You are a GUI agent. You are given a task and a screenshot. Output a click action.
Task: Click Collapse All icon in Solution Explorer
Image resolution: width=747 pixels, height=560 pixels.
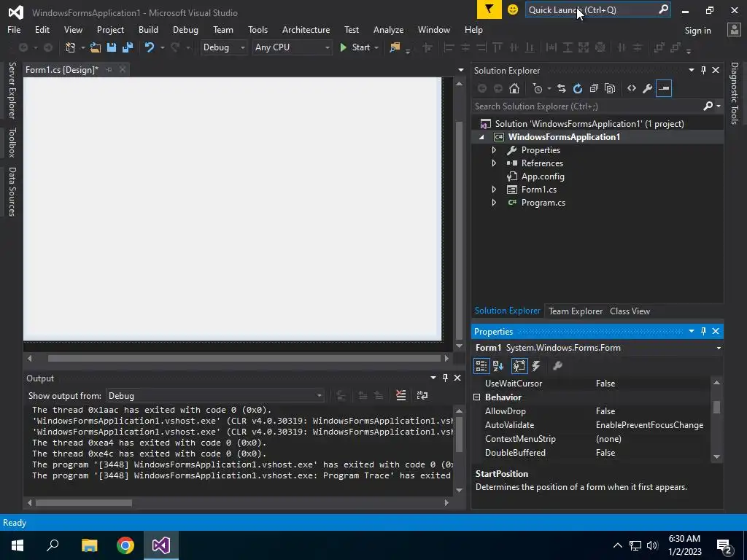coord(594,88)
